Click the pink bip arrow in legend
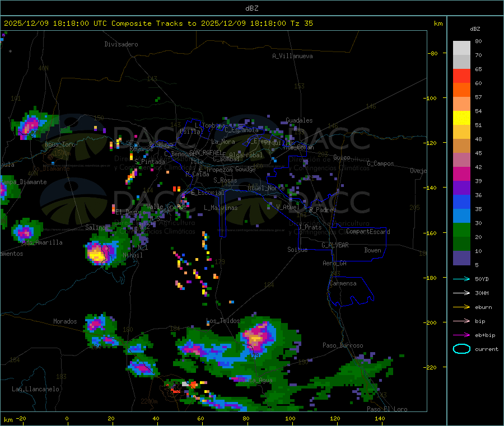The width and height of the screenshot is (504, 426). pos(461,321)
